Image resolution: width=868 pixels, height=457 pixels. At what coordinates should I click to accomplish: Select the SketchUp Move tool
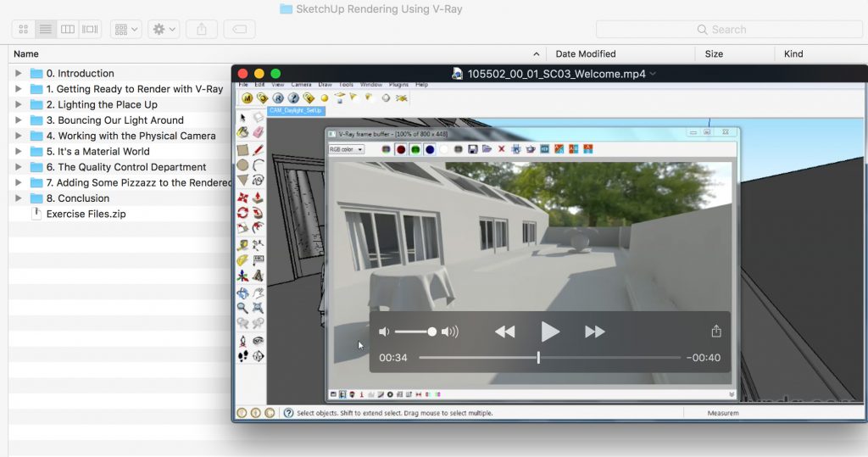pyautogui.click(x=242, y=198)
